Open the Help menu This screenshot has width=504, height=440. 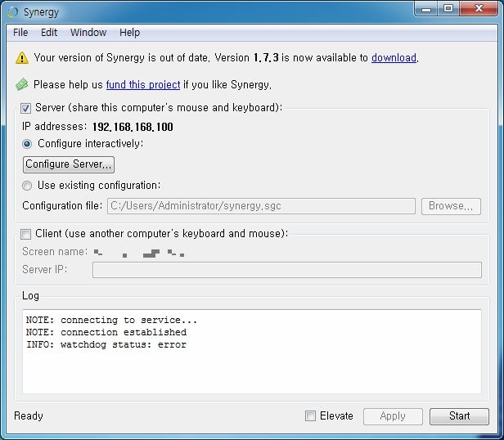tap(129, 33)
